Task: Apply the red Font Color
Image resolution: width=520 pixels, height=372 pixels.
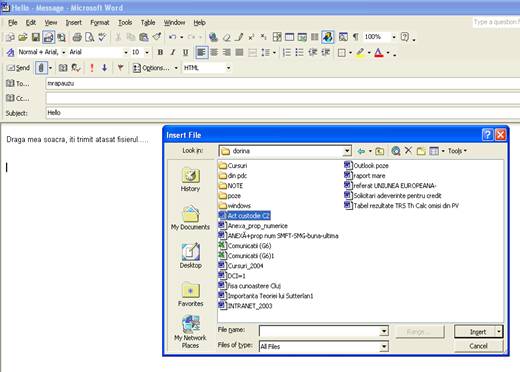Action: click(x=379, y=52)
